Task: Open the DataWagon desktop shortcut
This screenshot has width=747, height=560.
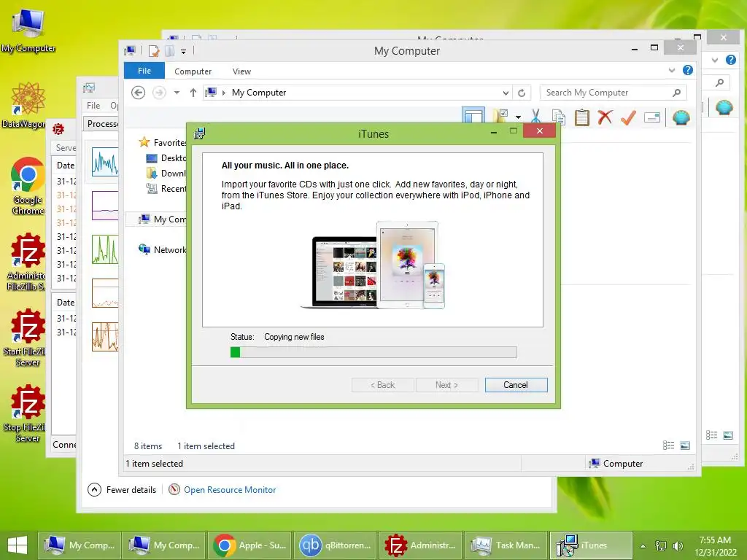Action: pyautogui.click(x=27, y=105)
